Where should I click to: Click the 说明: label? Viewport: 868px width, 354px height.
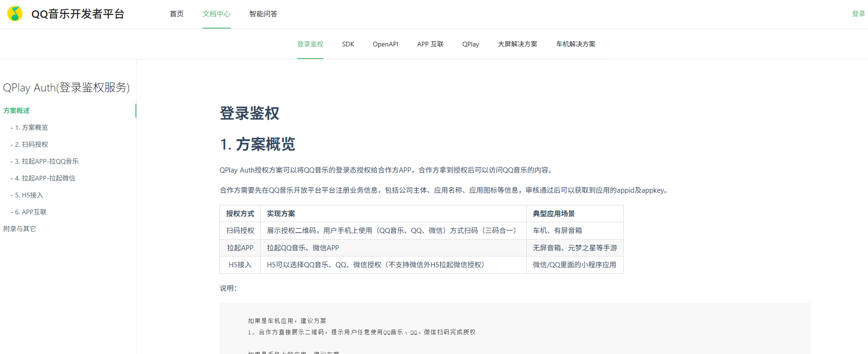coord(228,288)
